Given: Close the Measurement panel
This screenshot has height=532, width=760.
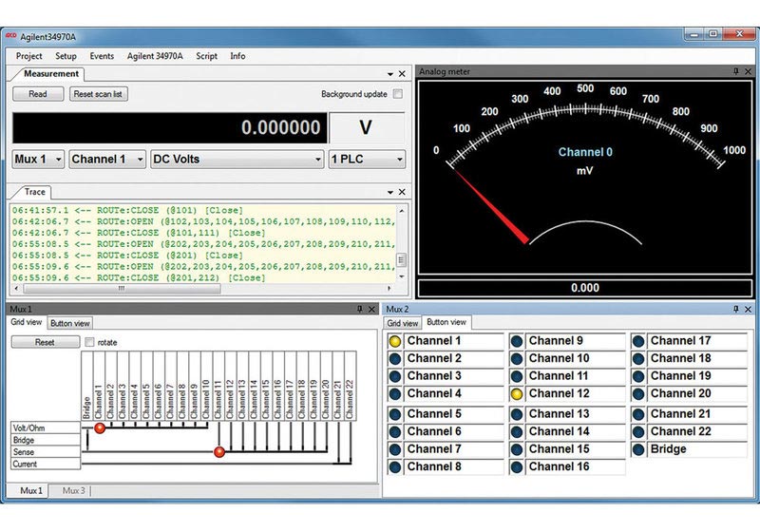Looking at the screenshot, I should point(402,74).
